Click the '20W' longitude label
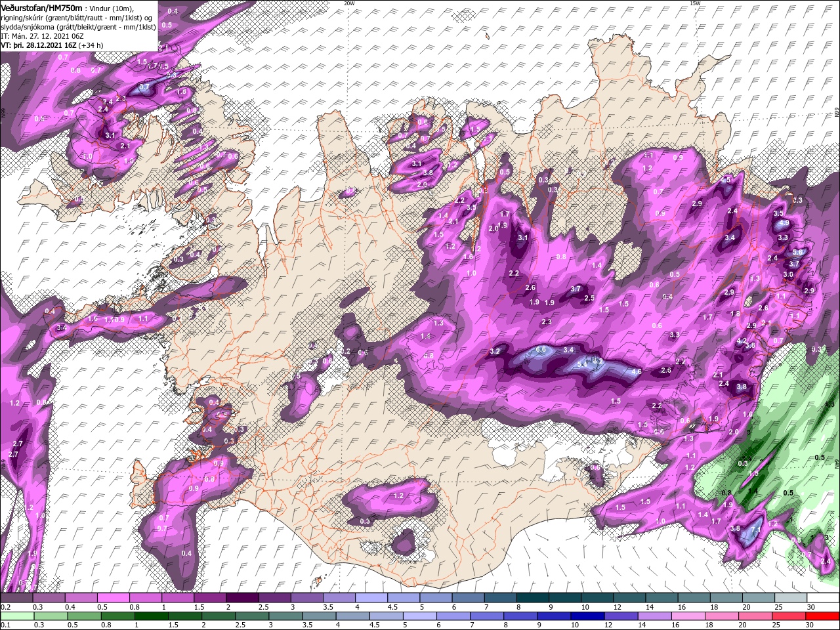840x630 pixels. coord(349,3)
